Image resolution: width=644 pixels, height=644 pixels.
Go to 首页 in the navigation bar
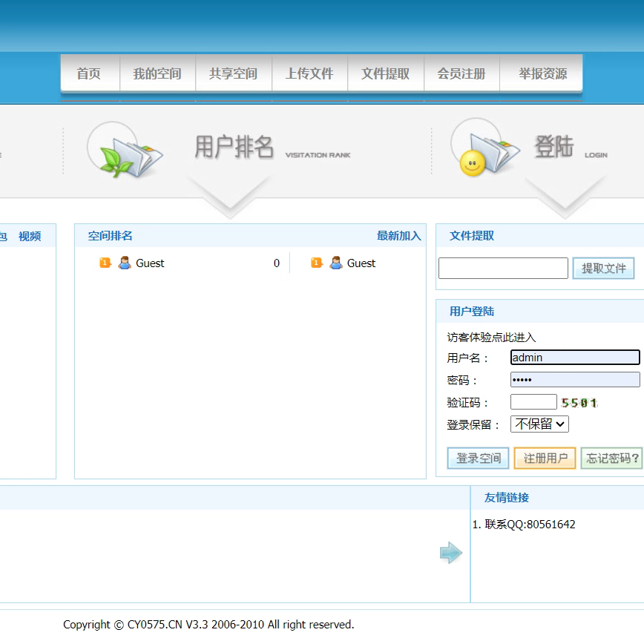(x=89, y=74)
